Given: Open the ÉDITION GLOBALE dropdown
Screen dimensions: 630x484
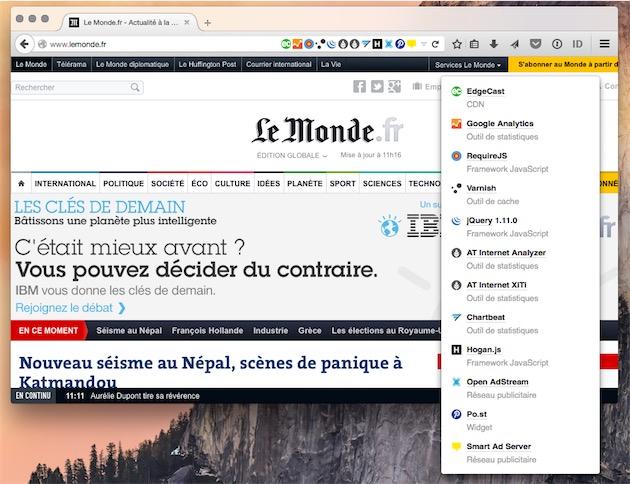Looking at the screenshot, I should point(292,155).
